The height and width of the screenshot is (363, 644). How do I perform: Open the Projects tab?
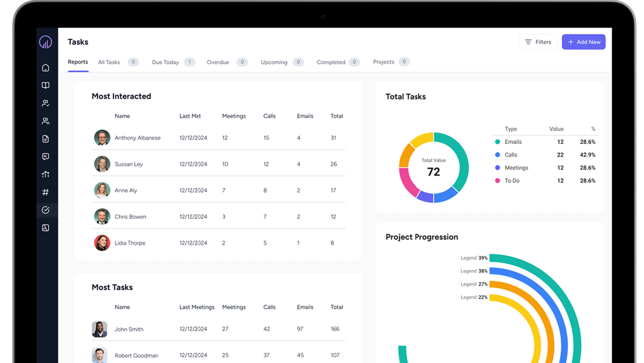[x=383, y=62]
